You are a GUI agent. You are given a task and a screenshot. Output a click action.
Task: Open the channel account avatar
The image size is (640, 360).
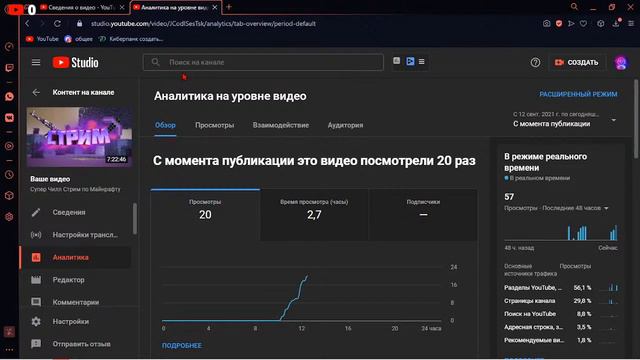click(x=620, y=63)
